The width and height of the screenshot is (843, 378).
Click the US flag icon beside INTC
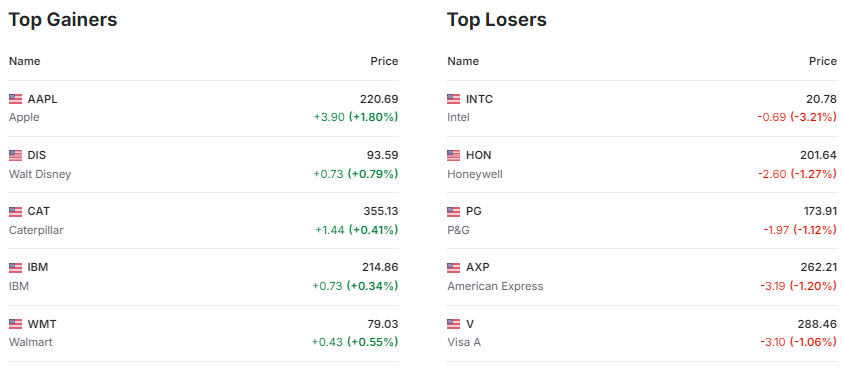[x=454, y=99]
